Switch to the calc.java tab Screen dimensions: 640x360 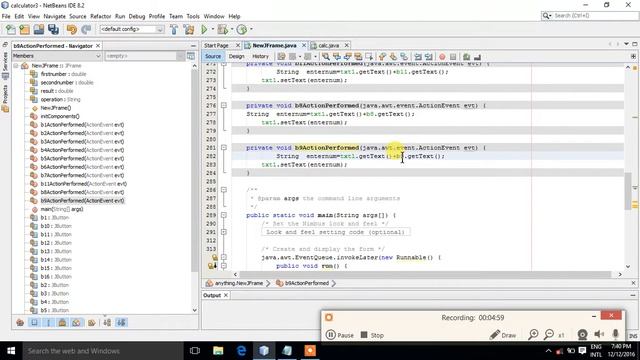(329, 45)
